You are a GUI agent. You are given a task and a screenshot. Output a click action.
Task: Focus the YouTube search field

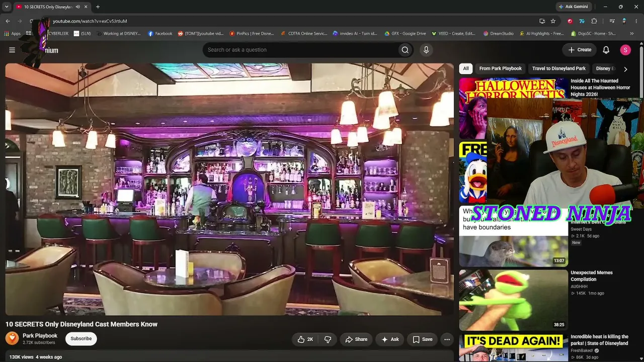[300, 50]
